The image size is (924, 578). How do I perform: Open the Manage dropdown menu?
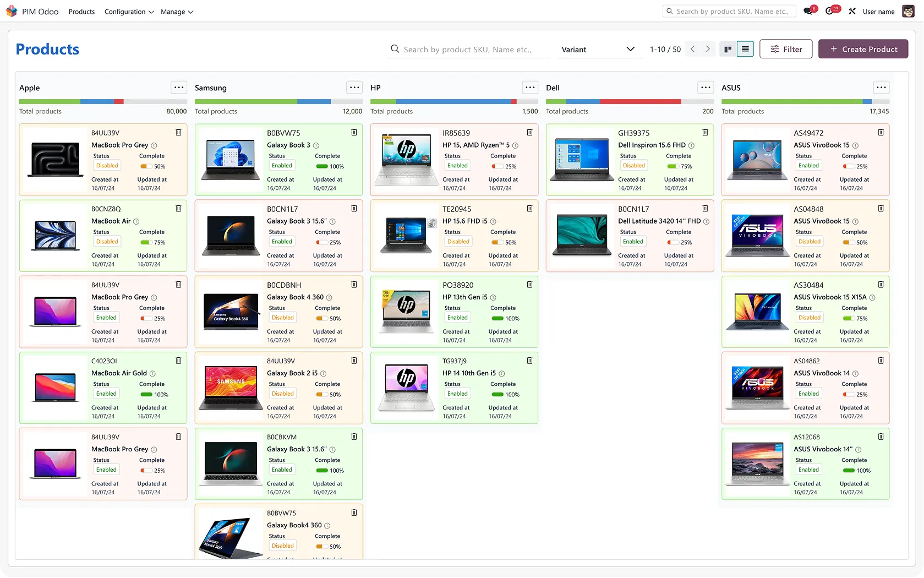pyautogui.click(x=177, y=12)
